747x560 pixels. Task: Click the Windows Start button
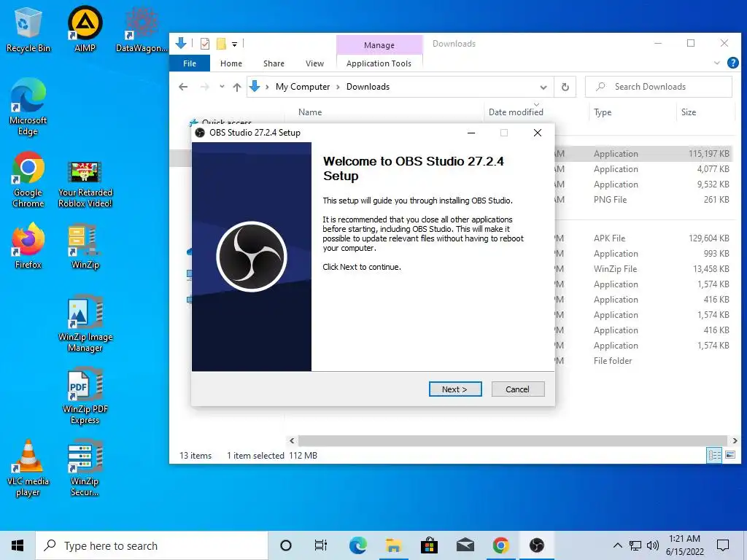click(18, 545)
